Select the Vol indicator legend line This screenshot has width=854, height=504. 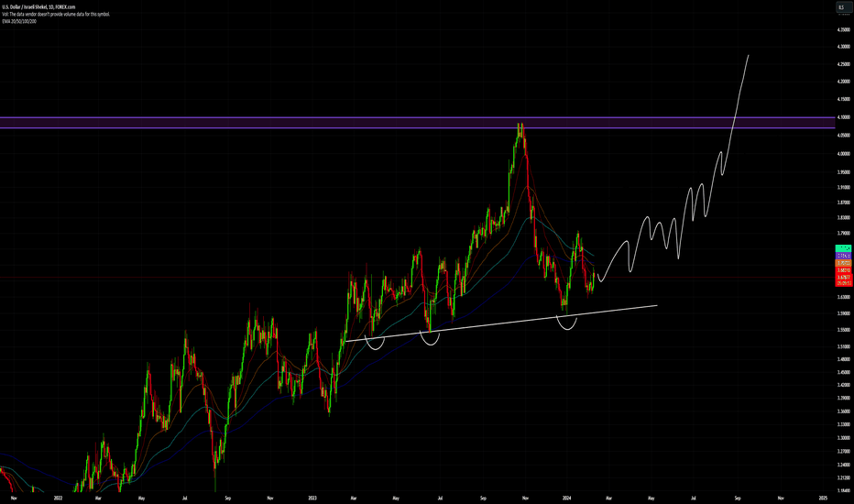[x=56, y=14]
